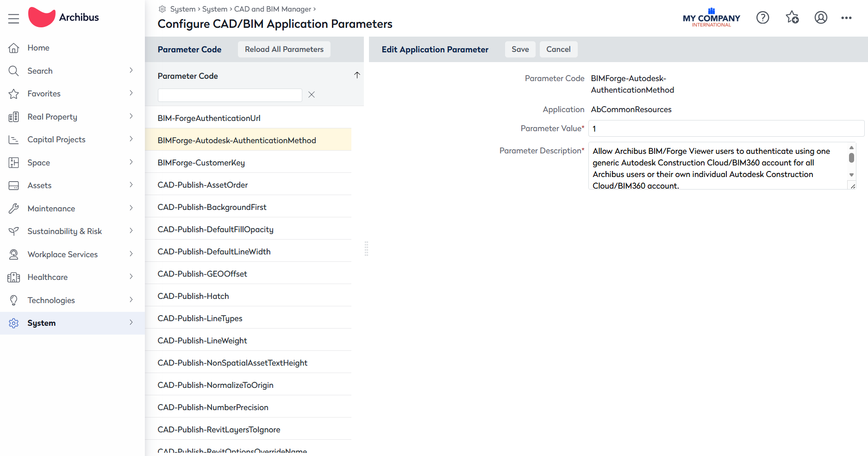Click Reload All Parameters button
The width and height of the screenshot is (868, 456).
pos(284,49)
